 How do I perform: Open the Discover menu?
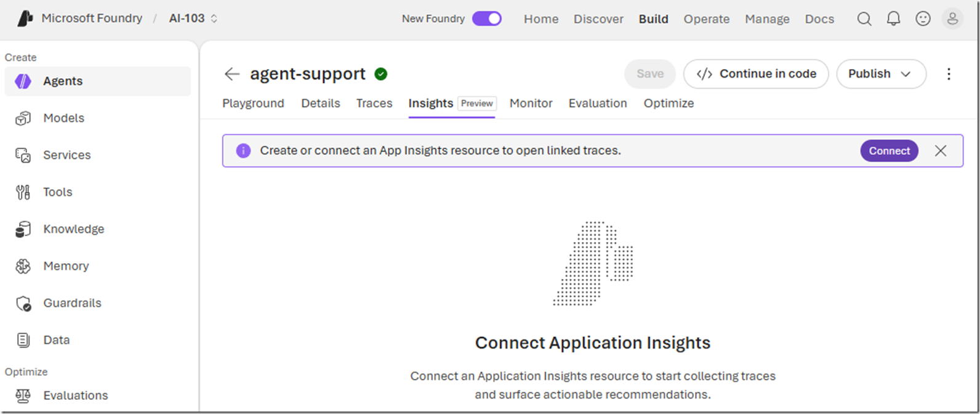point(598,19)
